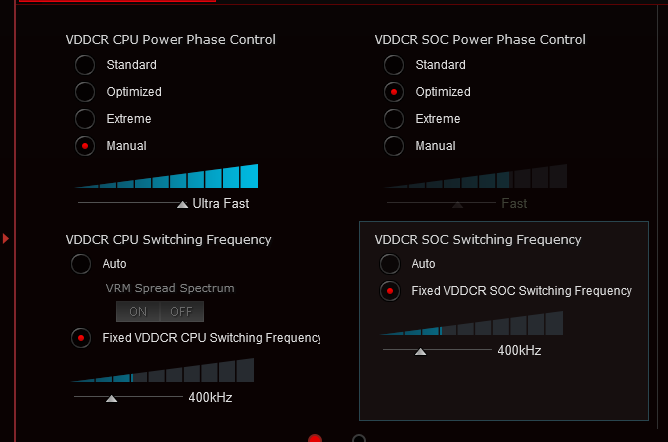Click the CPU switching frequency 400kHz slider handle

111,398
